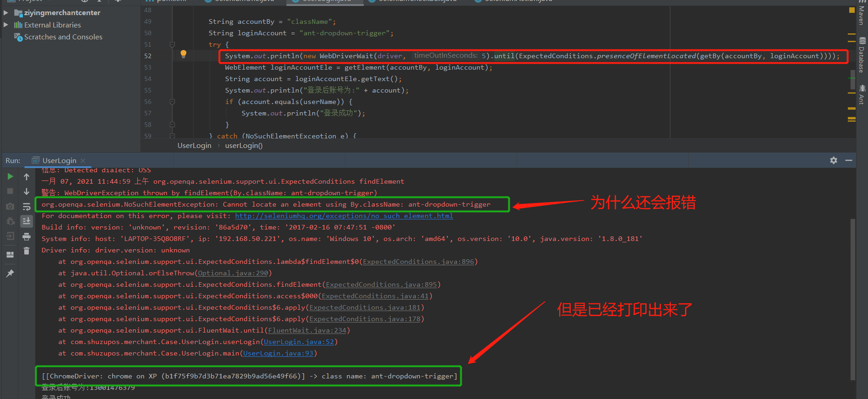Click 'String account = loginAccountEle.getText();' line
Screen dimensions: 868x399
[313, 79]
